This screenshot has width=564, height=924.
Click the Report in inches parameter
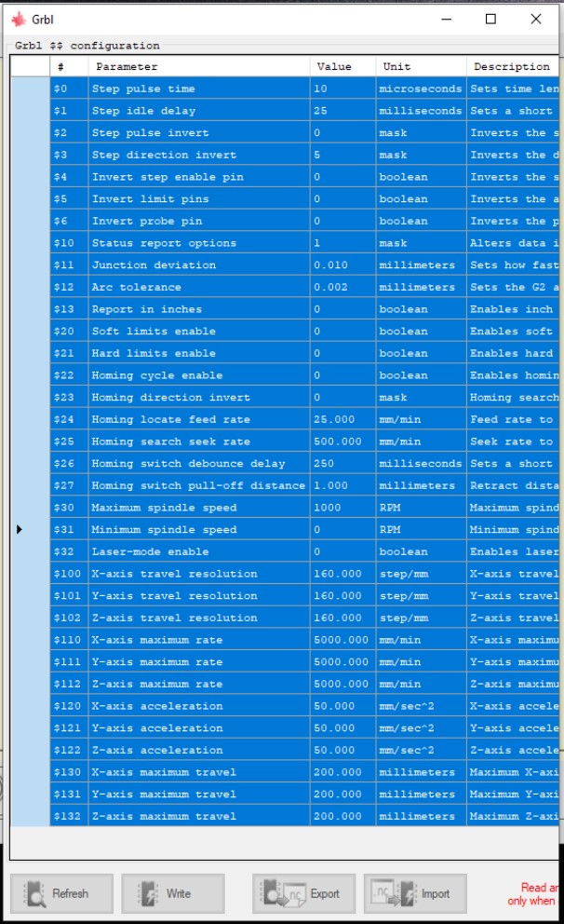(x=199, y=309)
